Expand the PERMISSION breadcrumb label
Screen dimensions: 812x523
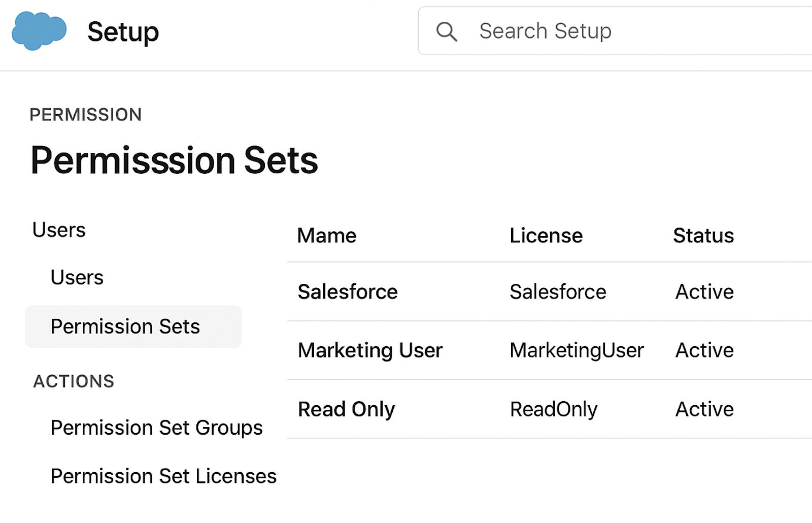[x=86, y=115]
